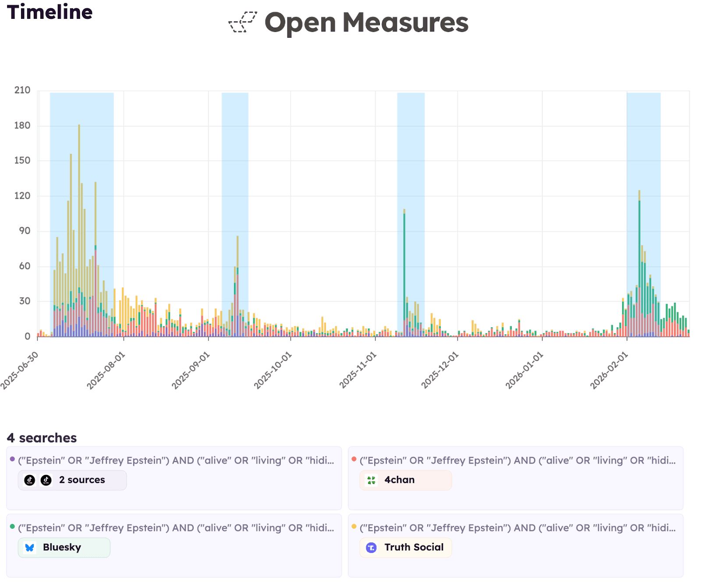Viewport: 701px width, 588px height.
Task: Click the Truth Social icon
Action: click(x=371, y=547)
